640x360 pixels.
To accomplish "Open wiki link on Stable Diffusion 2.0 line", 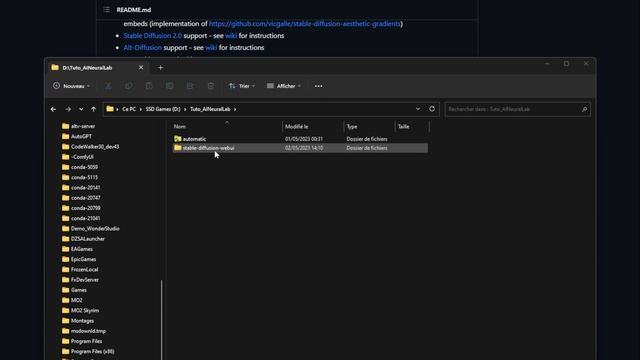I will click(231, 36).
